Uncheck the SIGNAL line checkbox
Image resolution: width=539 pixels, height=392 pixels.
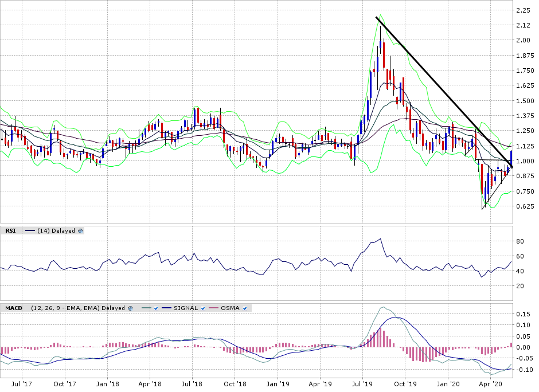[x=203, y=308]
